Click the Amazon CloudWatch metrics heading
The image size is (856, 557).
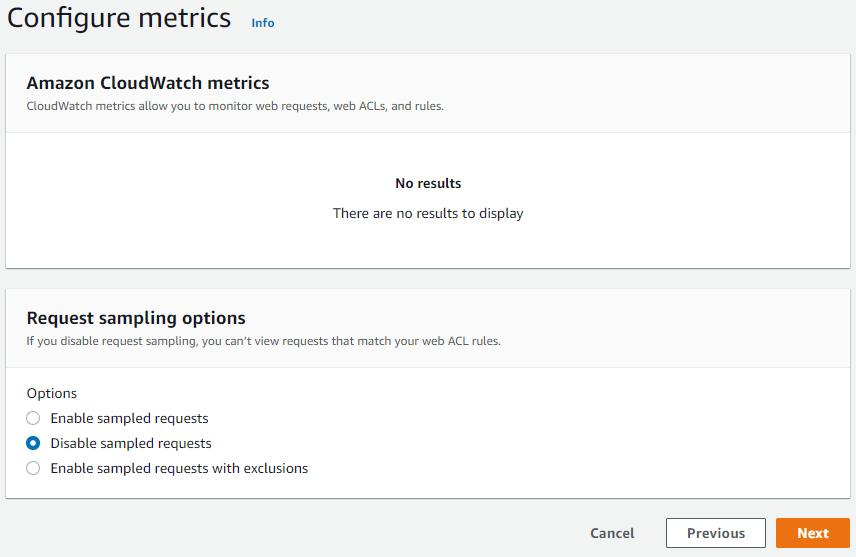148,83
